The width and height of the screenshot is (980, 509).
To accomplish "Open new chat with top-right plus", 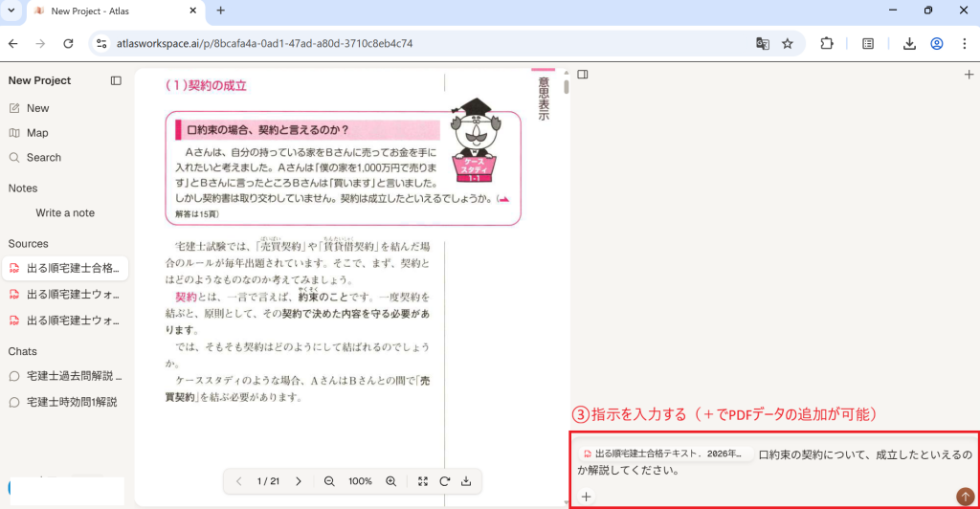I will point(969,74).
